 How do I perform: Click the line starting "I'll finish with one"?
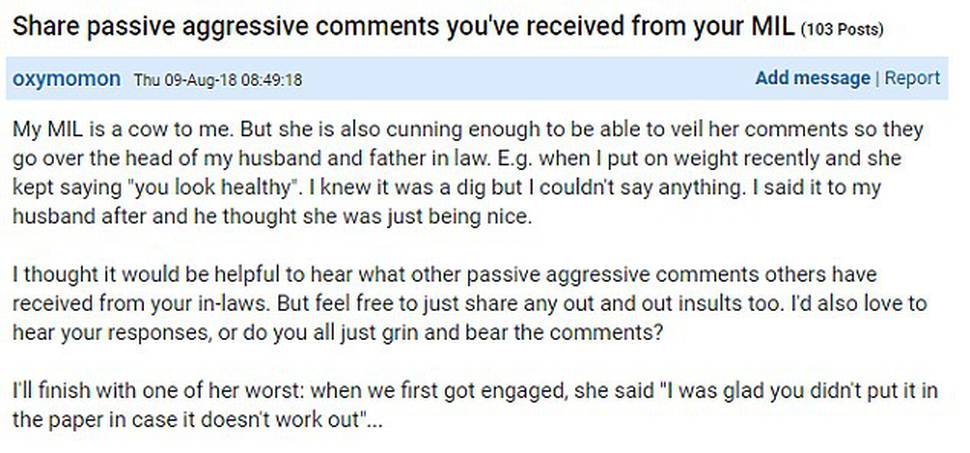pos(474,391)
